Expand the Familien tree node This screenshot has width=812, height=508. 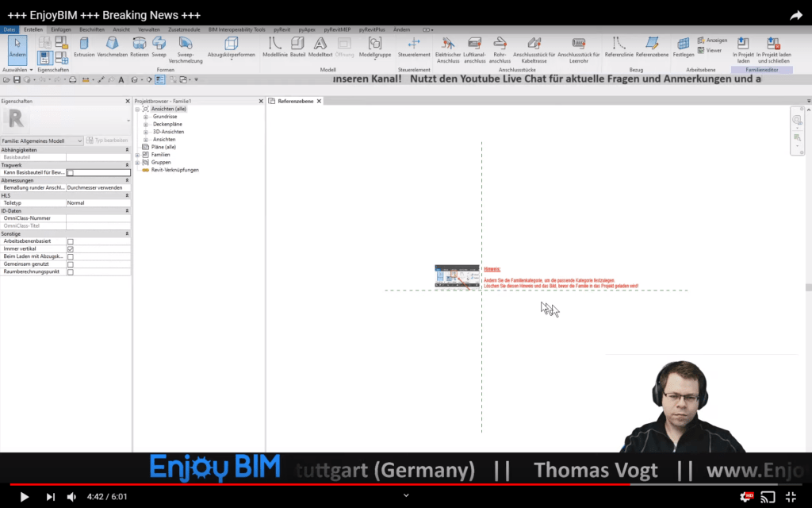[137, 155]
